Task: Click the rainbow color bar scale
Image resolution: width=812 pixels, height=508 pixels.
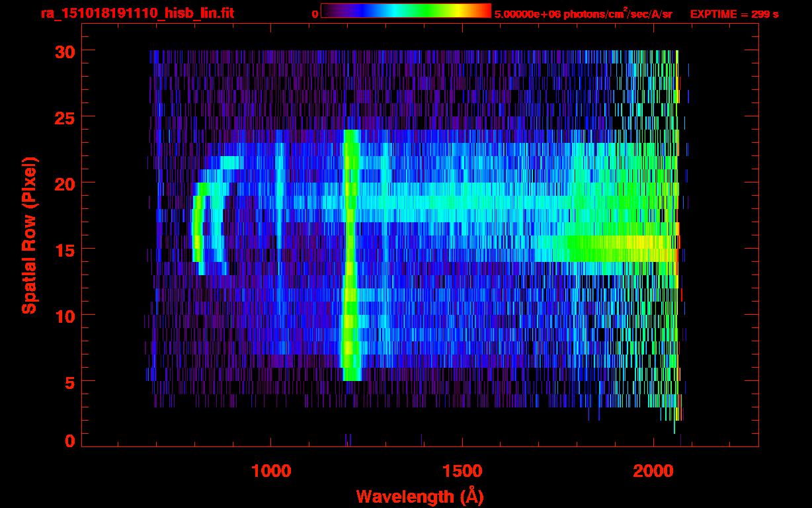Action: (406, 11)
